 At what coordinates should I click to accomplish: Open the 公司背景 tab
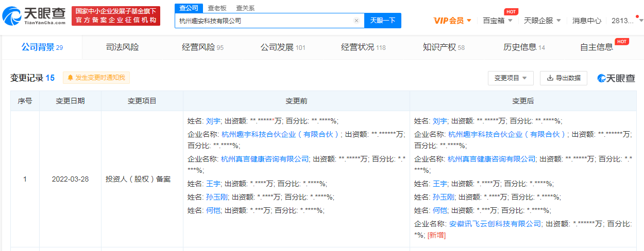[x=42, y=47]
